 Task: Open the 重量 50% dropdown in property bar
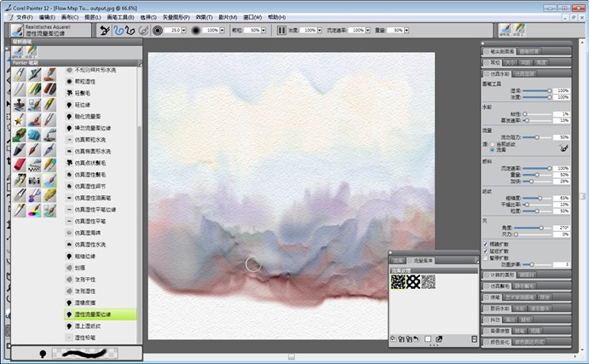click(x=407, y=31)
